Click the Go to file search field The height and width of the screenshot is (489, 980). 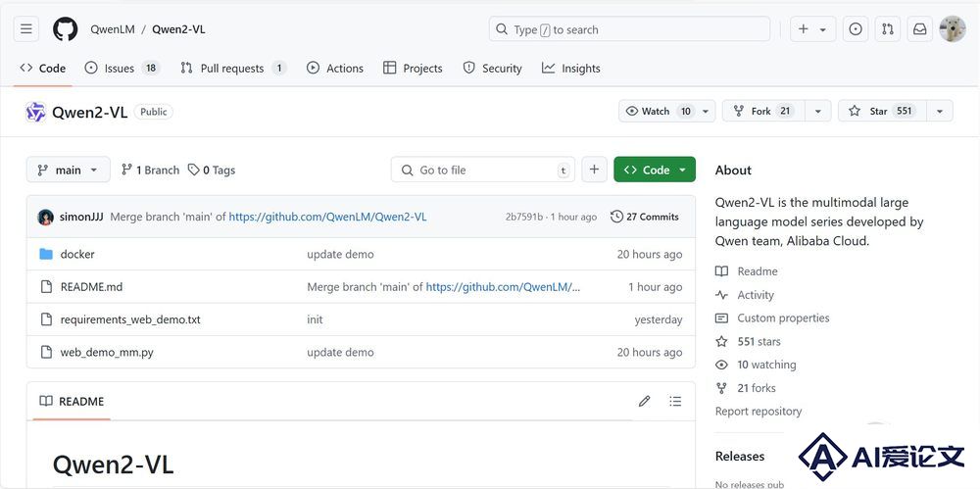(483, 170)
